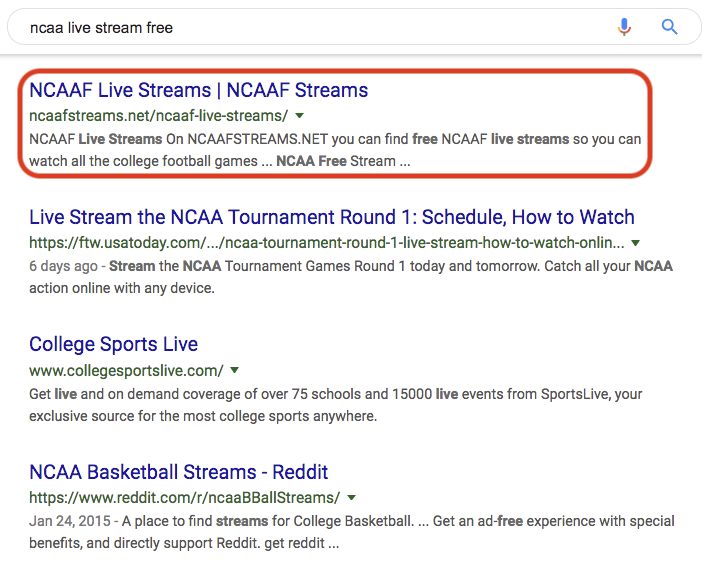
Task: Click into the search box with query text
Action: click(x=300, y=28)
